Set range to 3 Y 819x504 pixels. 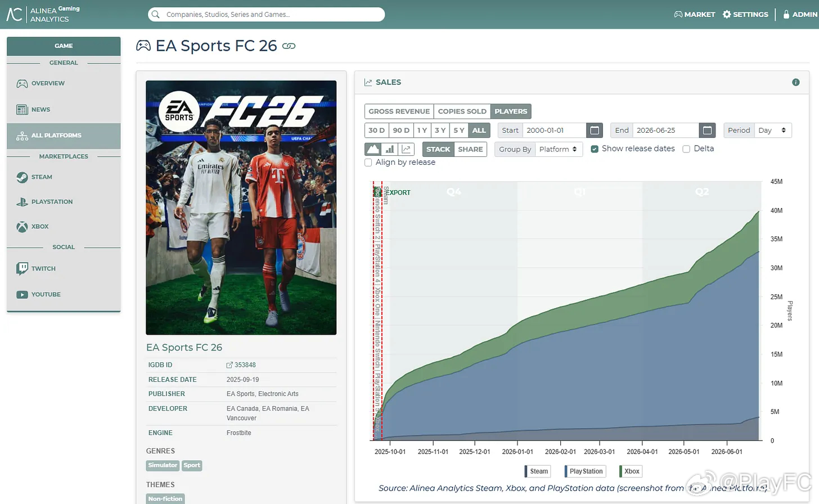[x=440, y=130]
